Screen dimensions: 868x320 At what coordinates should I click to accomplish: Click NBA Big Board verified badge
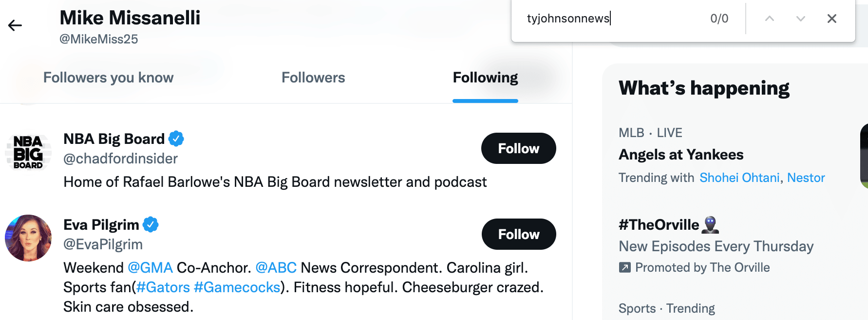pos(176,139)
